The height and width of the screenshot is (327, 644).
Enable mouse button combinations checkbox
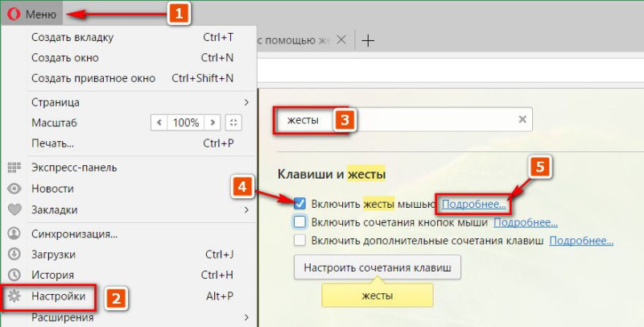click(x=299, y=222)
